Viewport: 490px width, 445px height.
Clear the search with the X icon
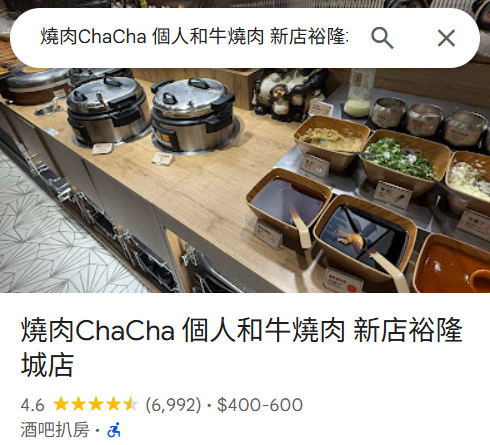point(446,38)
